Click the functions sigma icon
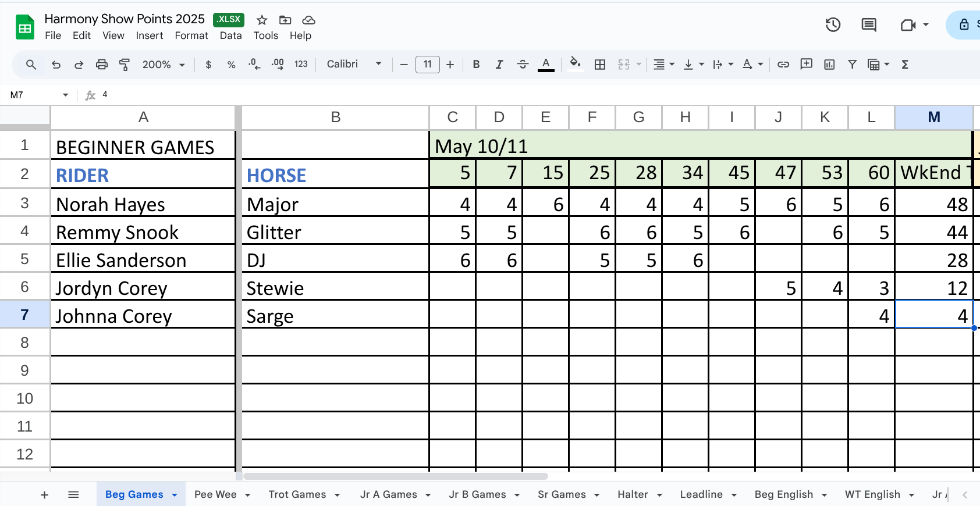Screen dimensions: 980x506 [x=905, y=65]
